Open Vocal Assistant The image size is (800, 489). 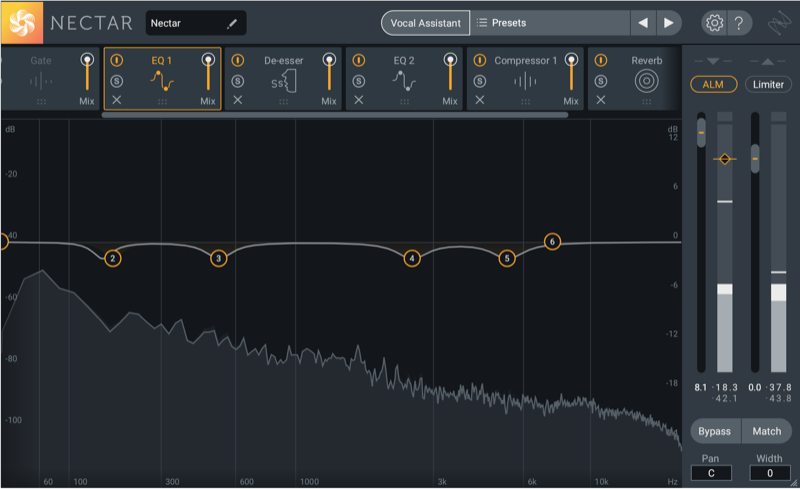pyautogui.click(x=426, y=23)
